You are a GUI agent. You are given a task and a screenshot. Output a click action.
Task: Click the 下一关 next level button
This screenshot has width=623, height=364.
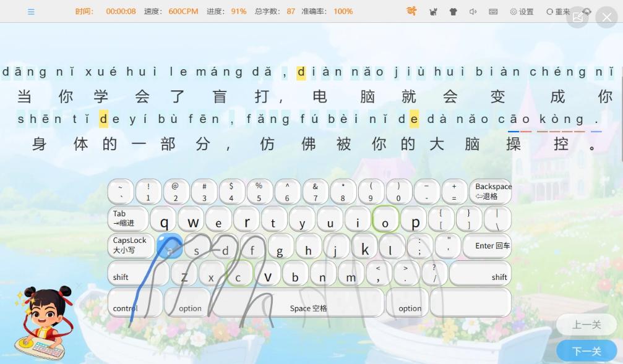(x=586, y=351)
